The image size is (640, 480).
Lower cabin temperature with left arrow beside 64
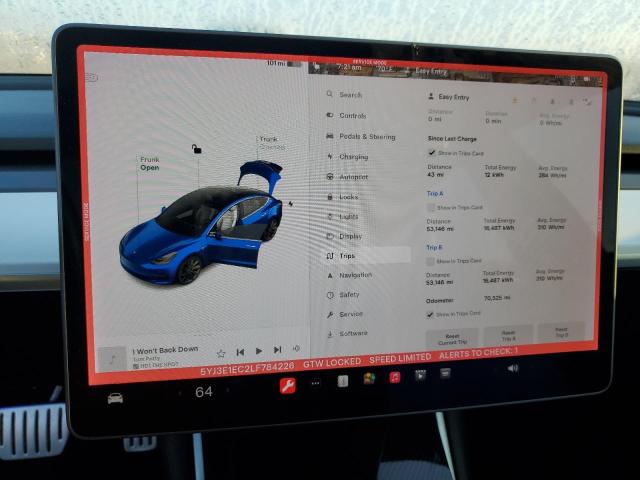pyautogui.click(x=180, y=393)
